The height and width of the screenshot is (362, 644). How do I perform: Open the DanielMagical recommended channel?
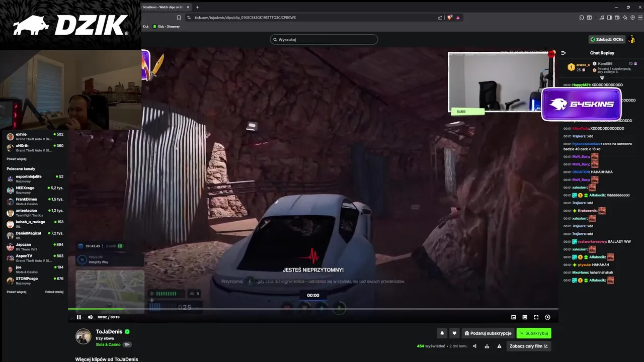pyautogui.click(x=35, y=235)
